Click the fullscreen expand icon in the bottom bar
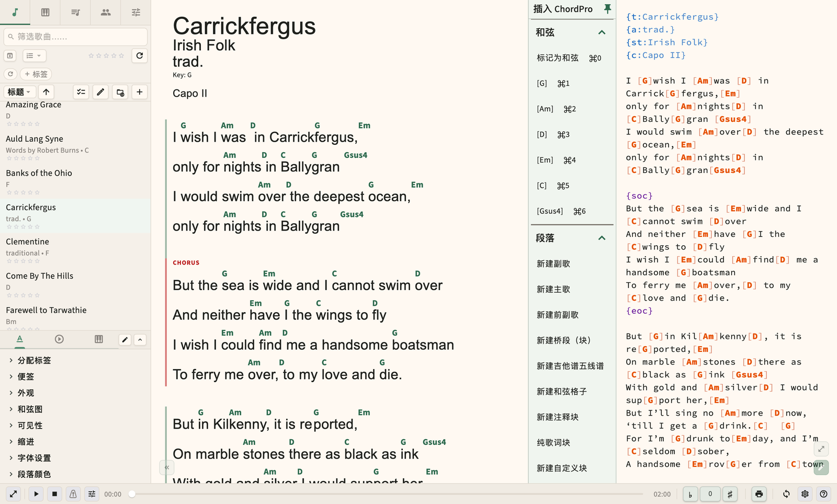The width and height of the screenshot is (837, 504). pos(14,494)
